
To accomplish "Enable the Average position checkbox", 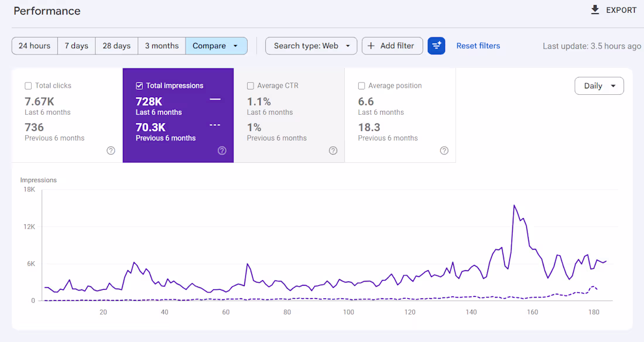I will click(x=361, y=85).
